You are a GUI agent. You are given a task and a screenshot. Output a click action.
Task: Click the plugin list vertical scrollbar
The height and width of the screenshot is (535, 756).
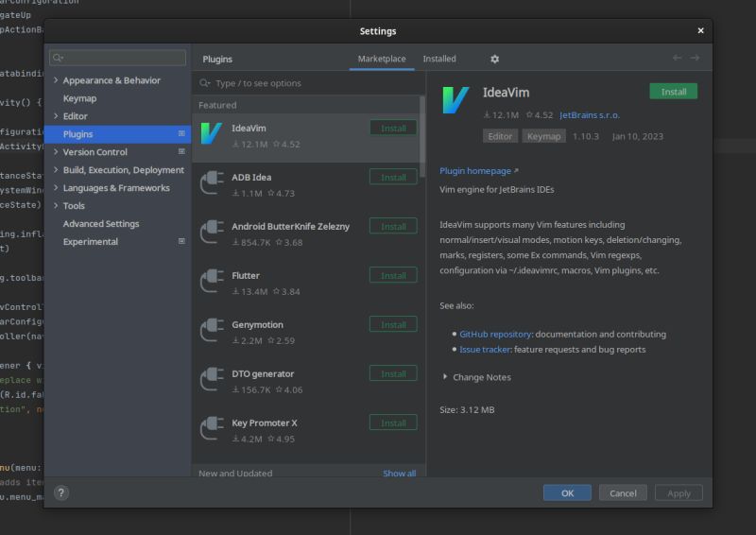click(422, 136)
